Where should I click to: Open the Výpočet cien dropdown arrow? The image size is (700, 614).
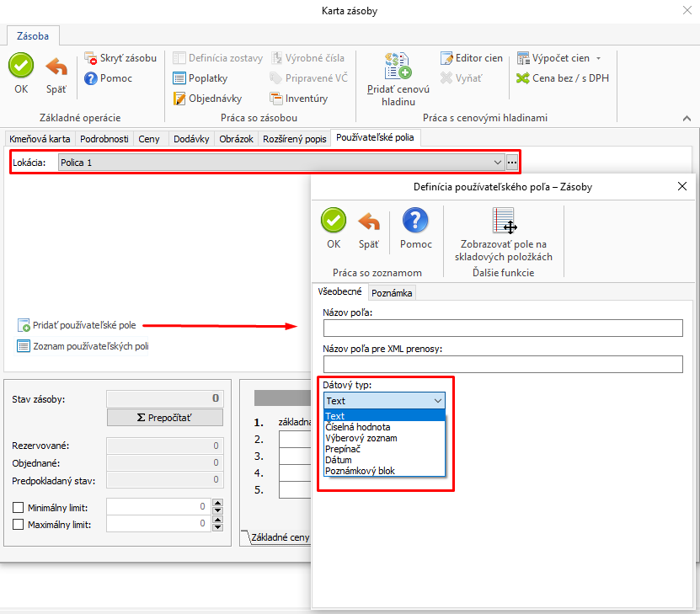tap(598, 59)
